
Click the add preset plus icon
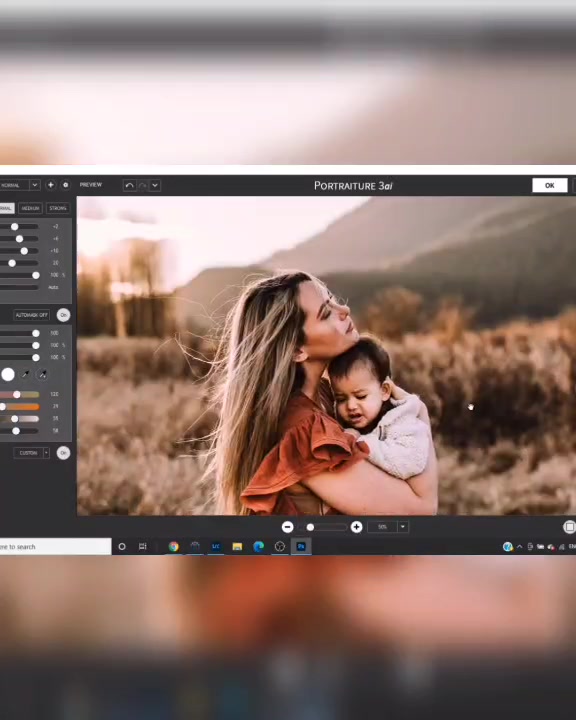click(x=51, y=185)
